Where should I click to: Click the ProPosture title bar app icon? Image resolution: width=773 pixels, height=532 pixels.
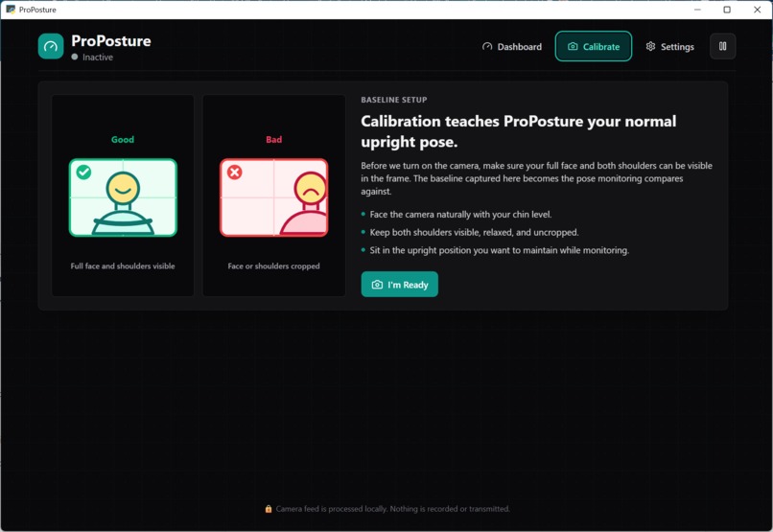[x=11, y=10]
